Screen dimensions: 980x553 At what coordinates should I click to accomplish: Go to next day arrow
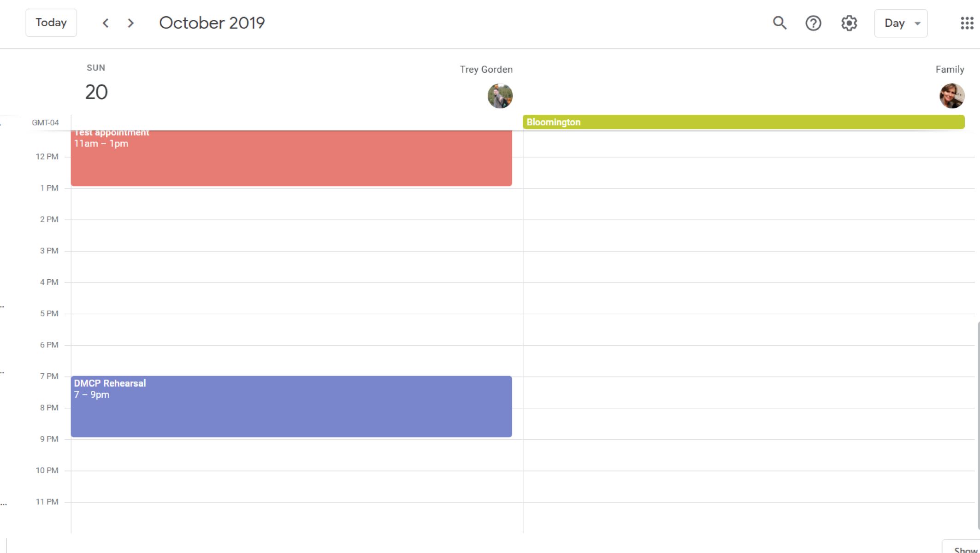click(131, 23)
